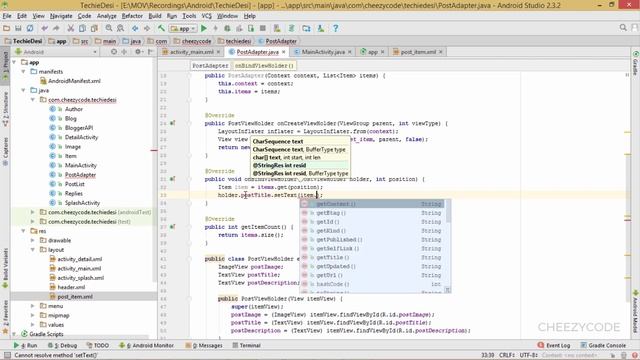Select getUrl() completion suggestion
640x360 pixels.
(x=372, y=276)
